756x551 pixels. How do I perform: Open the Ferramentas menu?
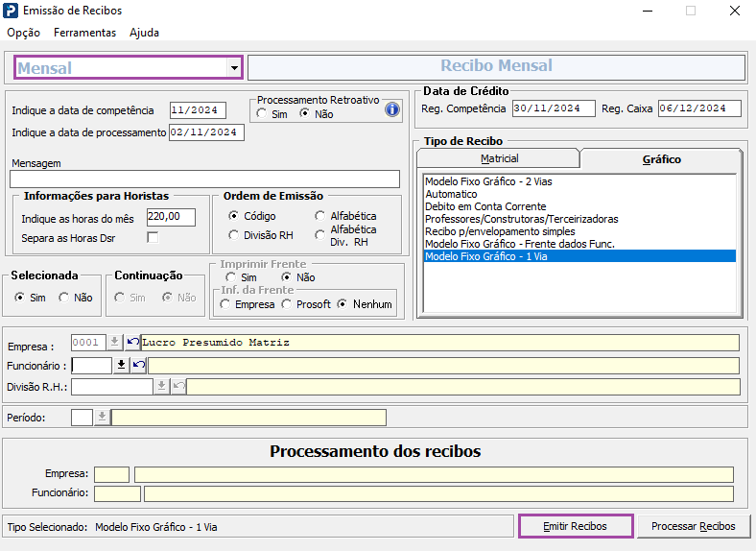point(84,33)
